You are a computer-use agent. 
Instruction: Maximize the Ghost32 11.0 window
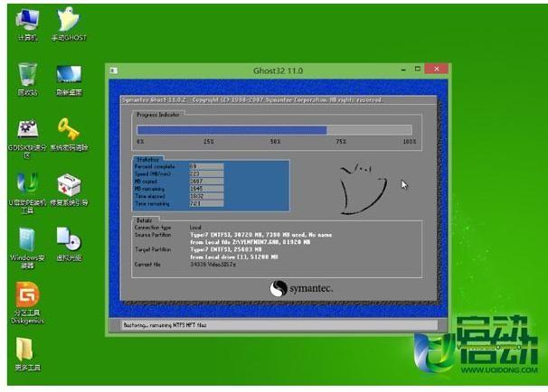click(x=417, y=69)
